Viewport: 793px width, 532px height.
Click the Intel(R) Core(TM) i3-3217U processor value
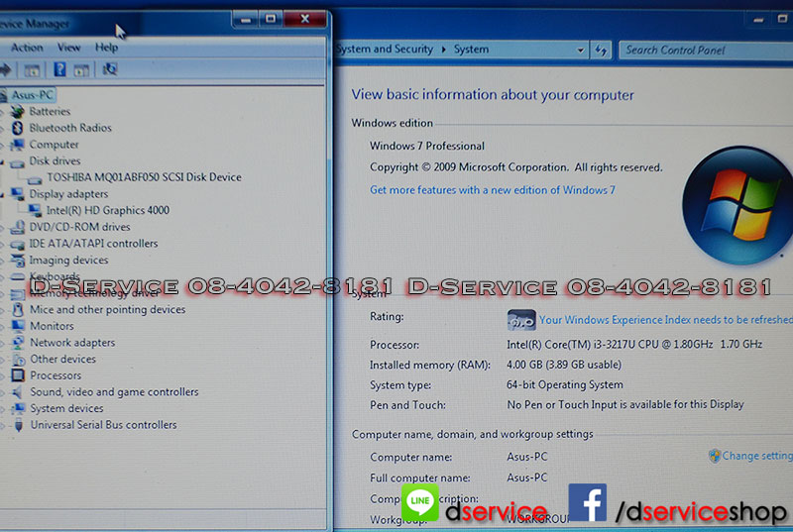(634, 345)
